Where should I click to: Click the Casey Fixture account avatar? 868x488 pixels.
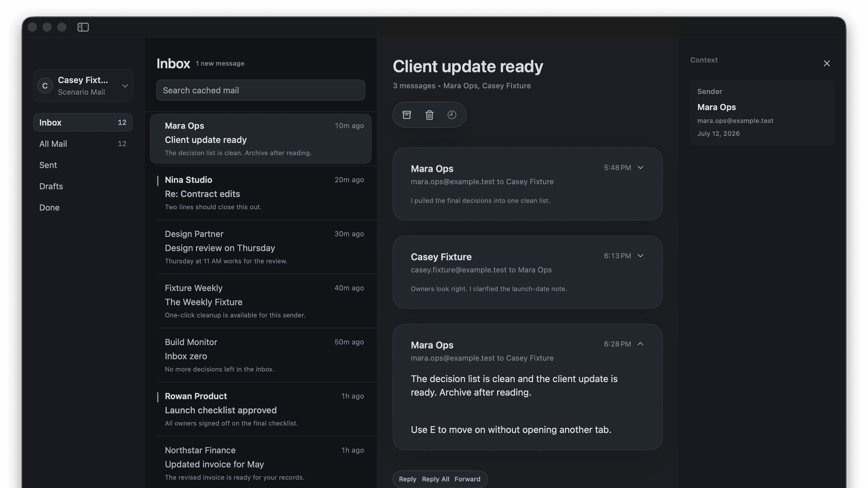coord(45,86)
